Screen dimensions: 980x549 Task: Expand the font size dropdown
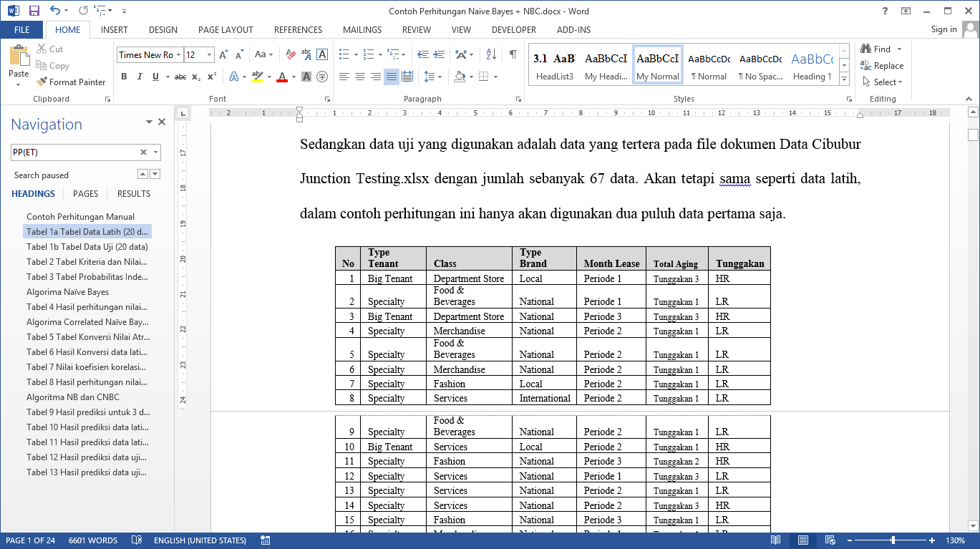[x=210, y=55]
